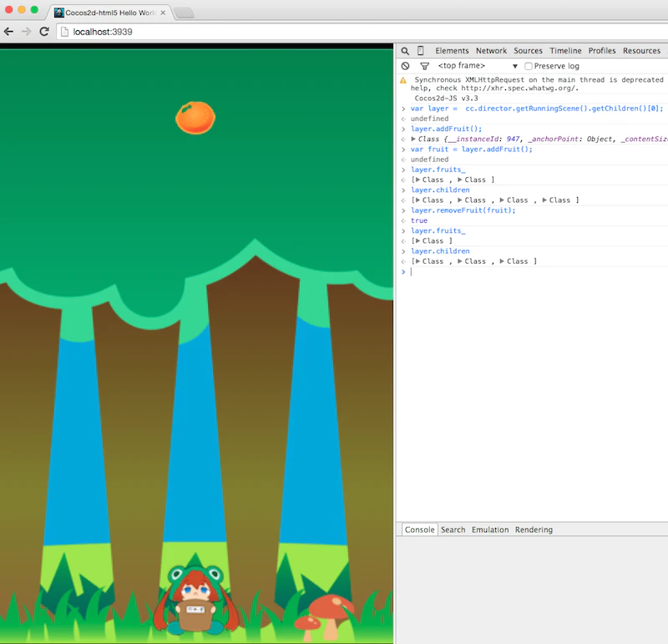This screenshot has width=668, height=644.
Task: Click the Cocos2d tab favicon
Action: click(x=58, y=13)
